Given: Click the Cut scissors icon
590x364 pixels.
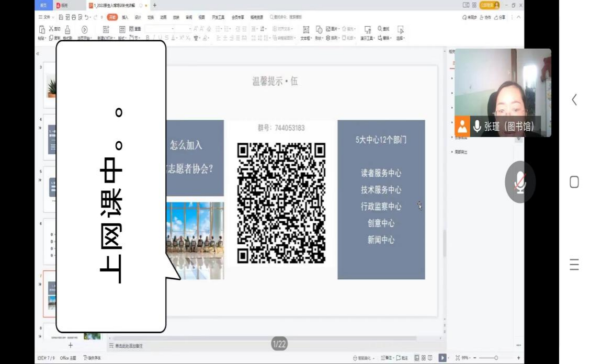Looking at the screenshot, I should point(51,29).
